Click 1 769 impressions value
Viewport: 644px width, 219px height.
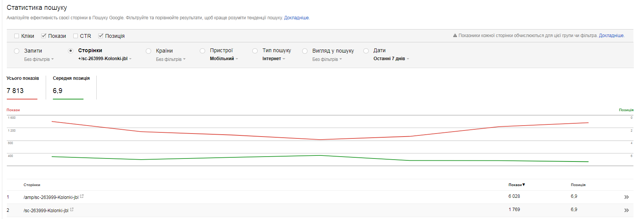coord(514,210)
